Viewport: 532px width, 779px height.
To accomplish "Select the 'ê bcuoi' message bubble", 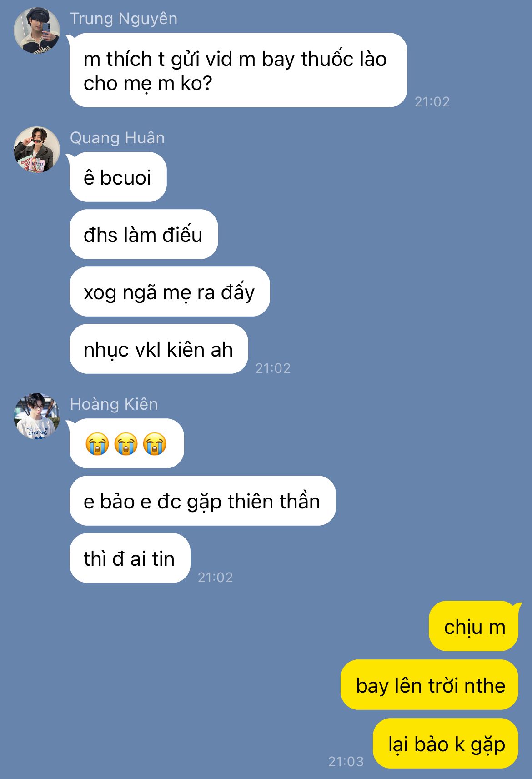I will pyautogui.click(x=118, y=177).
